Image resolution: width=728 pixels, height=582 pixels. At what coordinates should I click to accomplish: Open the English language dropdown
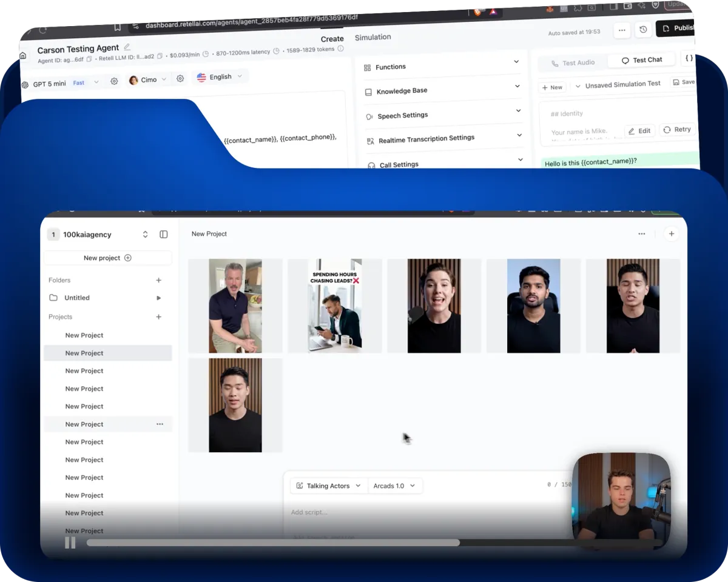pos(220,76)
